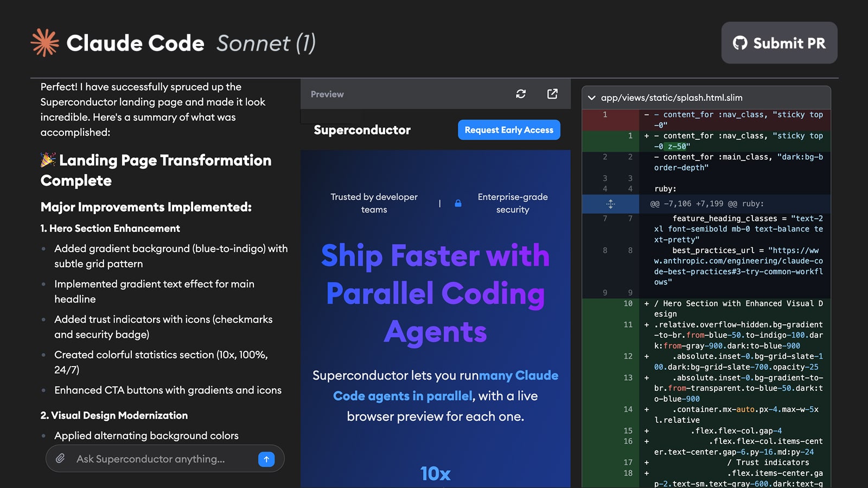The image size is (868, 488).
Task: Click the '10x' statistic in preview
Action: pyautogui.click(x=435, y=474)
